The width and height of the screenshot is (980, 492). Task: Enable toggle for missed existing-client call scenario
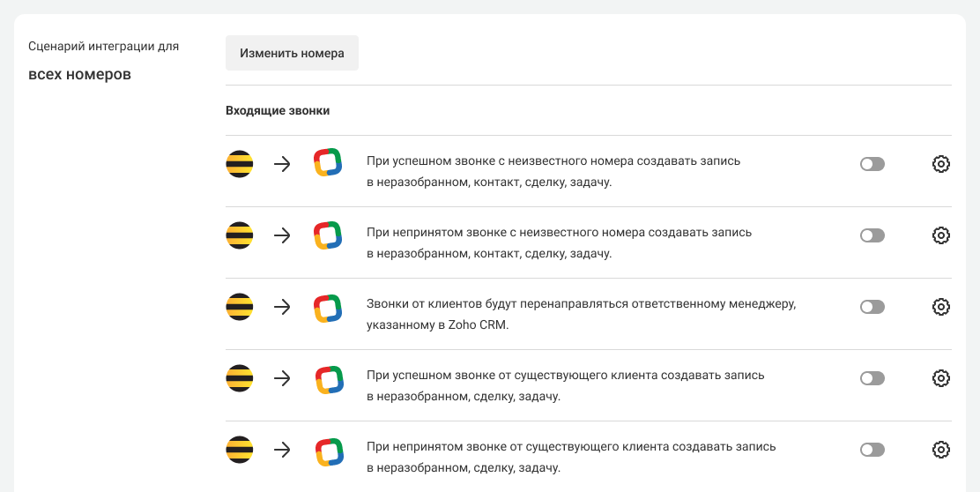pyautogui.click(x=872, y=450)
